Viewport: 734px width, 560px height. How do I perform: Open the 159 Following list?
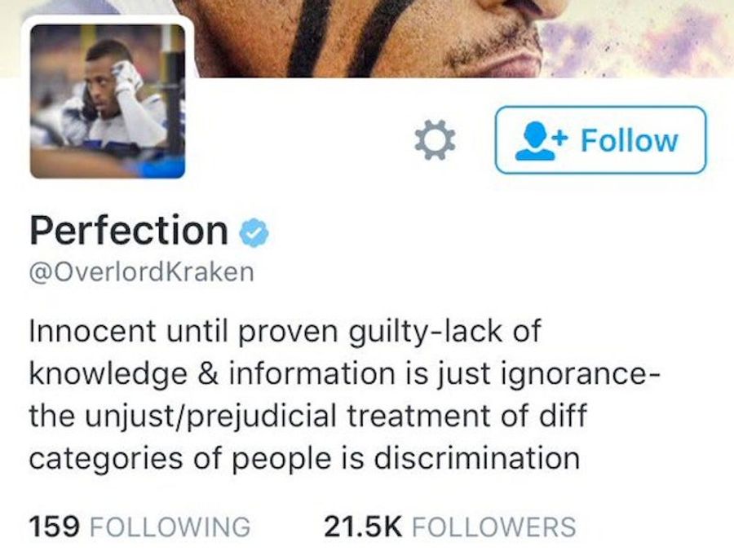pos(140,527)
